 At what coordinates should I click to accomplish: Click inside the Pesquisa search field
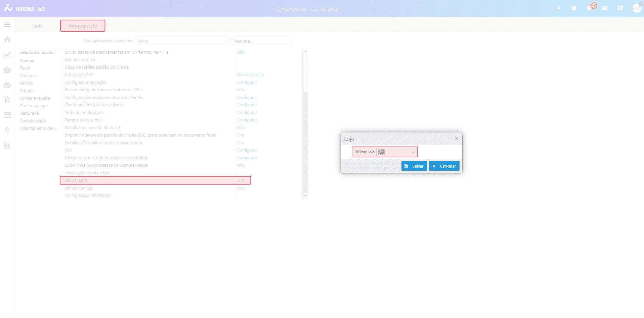coord(261,41)
